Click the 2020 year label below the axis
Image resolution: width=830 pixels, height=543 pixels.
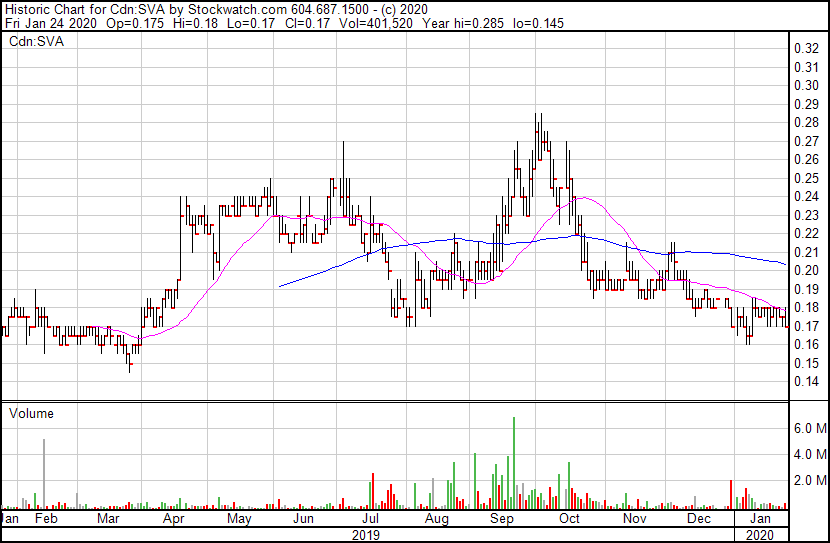point(761,535)
